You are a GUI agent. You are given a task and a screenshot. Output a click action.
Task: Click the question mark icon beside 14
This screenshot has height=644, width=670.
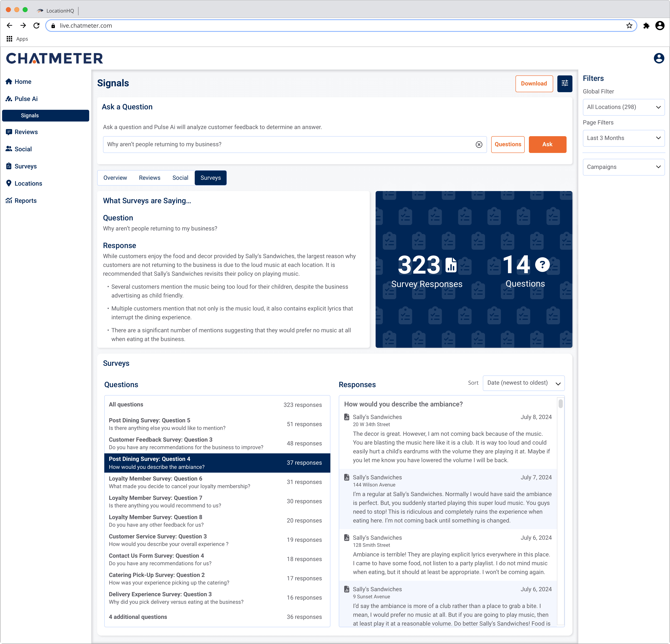coord(542,264)
